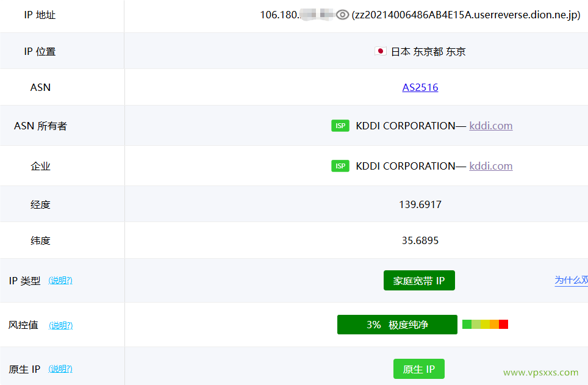
Task: Click the 纬度 latitude value 35.6895
Action: (420, 240)
